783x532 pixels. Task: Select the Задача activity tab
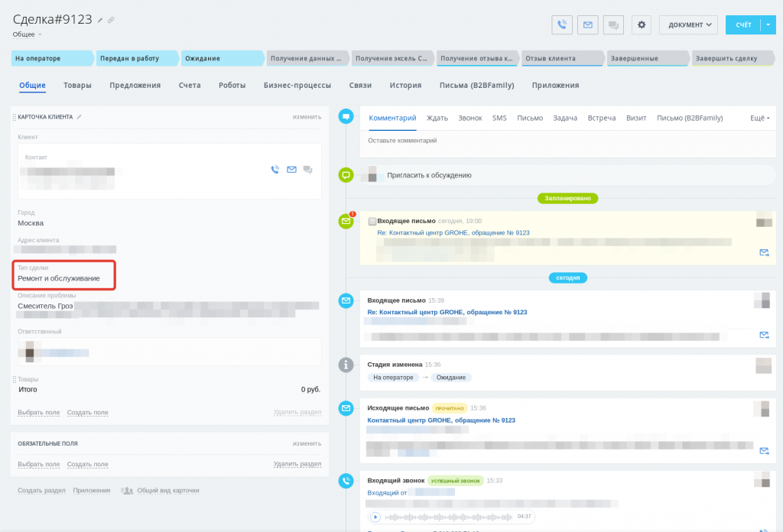[565, 118]
